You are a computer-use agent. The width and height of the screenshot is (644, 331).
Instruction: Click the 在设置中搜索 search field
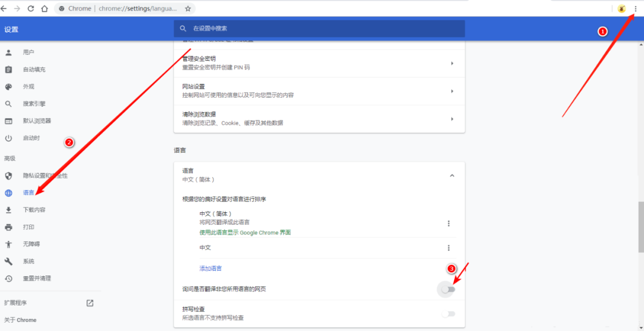[x=322, y=29]
